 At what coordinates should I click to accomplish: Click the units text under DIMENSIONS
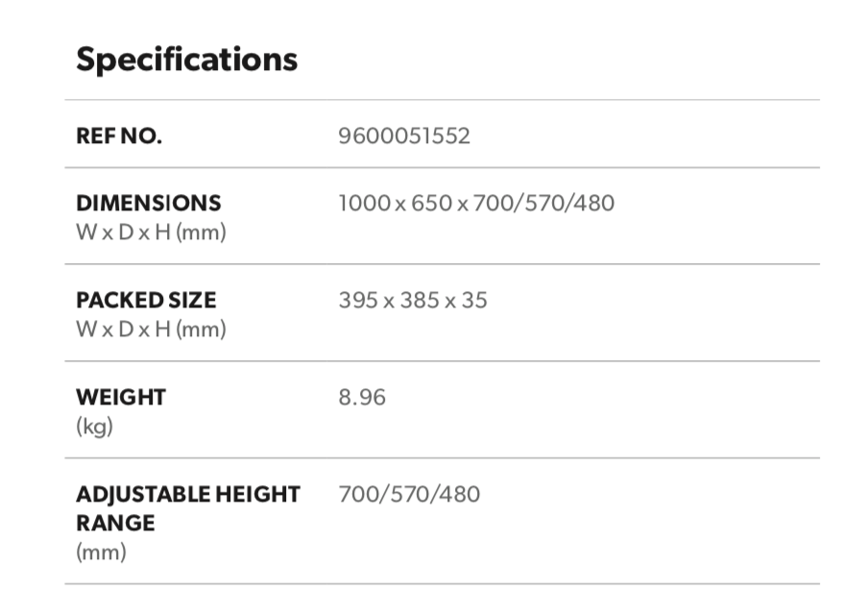point(151,233)
